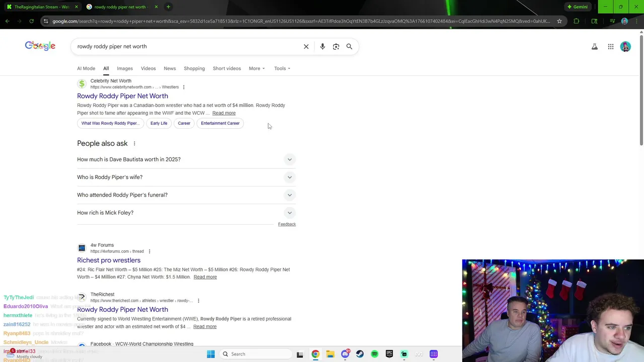Viewport: 644px width, 362px height.
Task: Open Epic Games launcher from taskbar
Action: [389, 354]
